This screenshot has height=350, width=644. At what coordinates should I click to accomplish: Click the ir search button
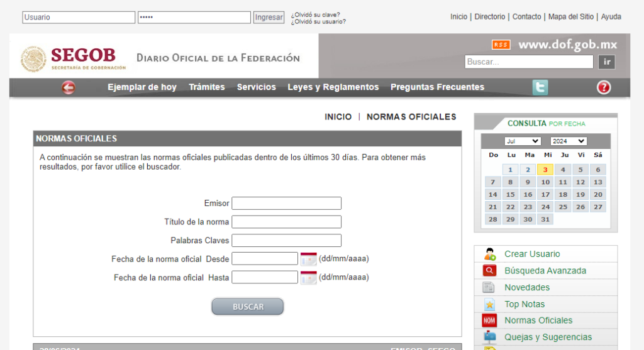coord(607,62)
